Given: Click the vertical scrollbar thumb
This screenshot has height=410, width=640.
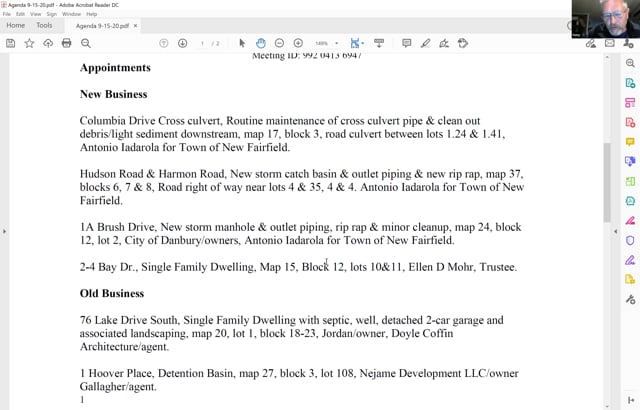Looking at the screenshot, I should click(607, 182).
